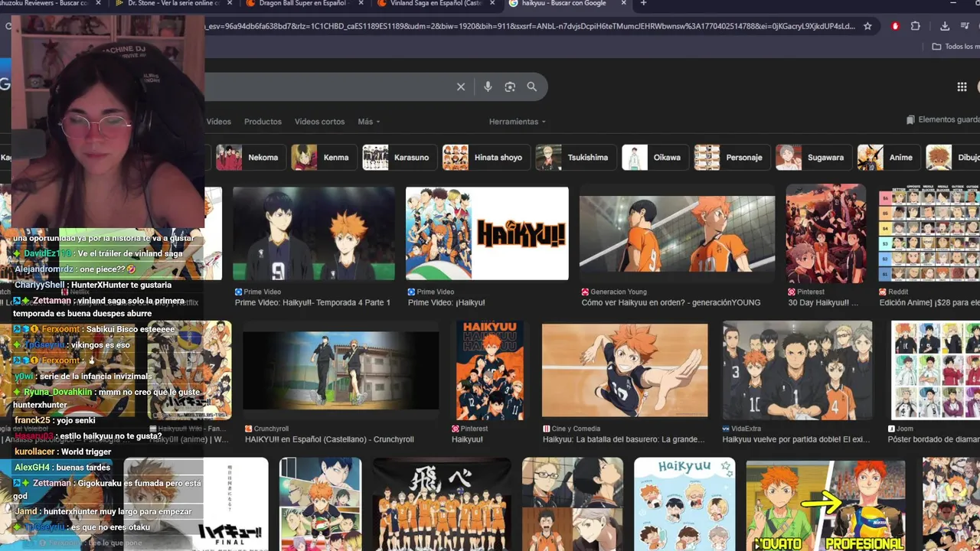
Task: Click 'Cómo ver Haikyuu en orden?' link
Action: (671, 303)
